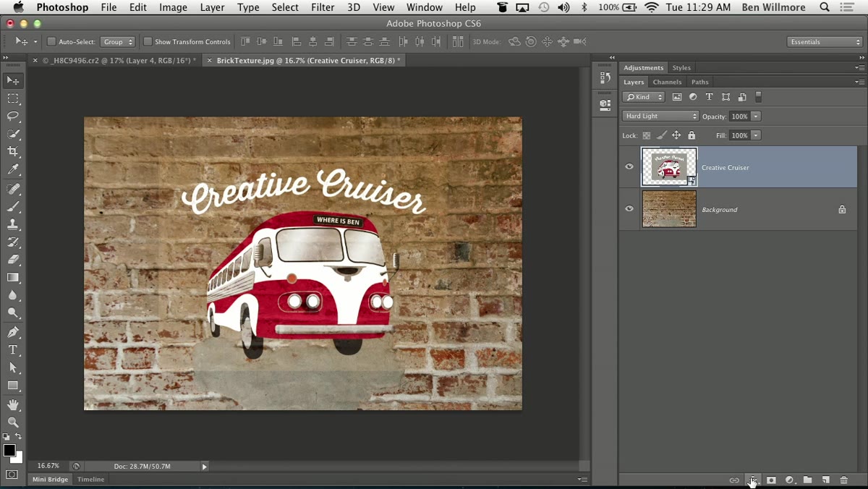Open the Select menu
This screenshot has height=489, width=868.
[x=285, y=7]
